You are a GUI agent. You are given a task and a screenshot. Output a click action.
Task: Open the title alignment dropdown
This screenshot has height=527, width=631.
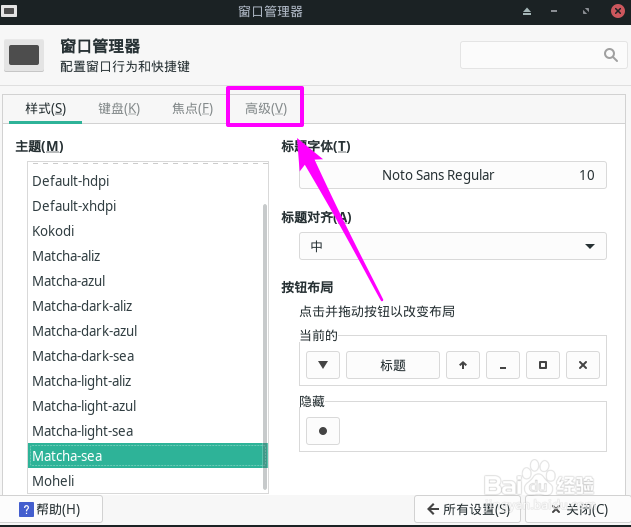pyautogui.click(x=453, y=246)
